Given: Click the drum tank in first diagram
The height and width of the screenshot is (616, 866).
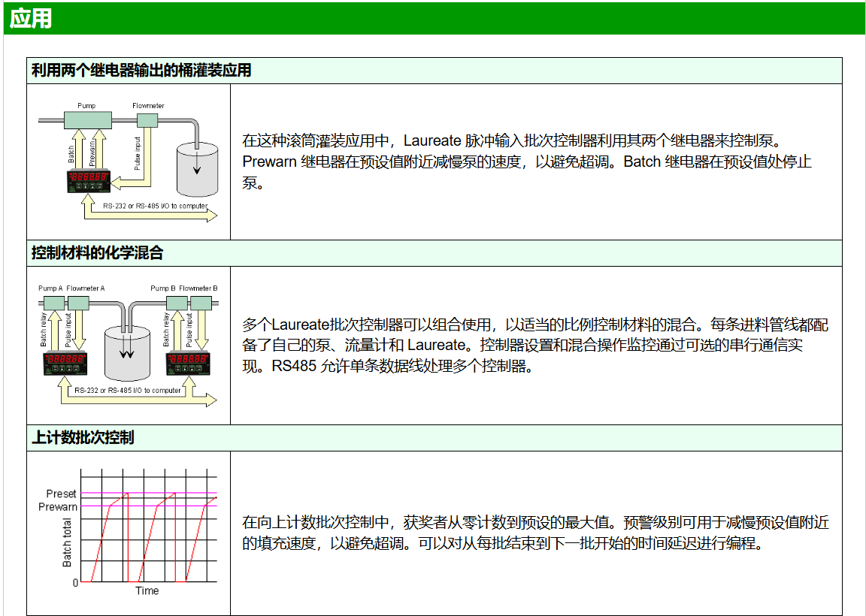Looking at the screenshot, I should pos(197,170).
